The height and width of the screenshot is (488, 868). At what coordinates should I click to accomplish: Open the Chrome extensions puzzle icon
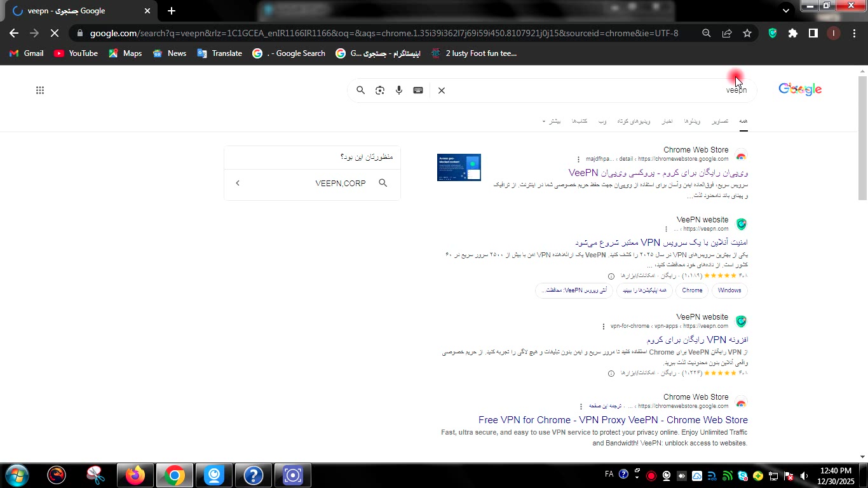coord(792,33)
